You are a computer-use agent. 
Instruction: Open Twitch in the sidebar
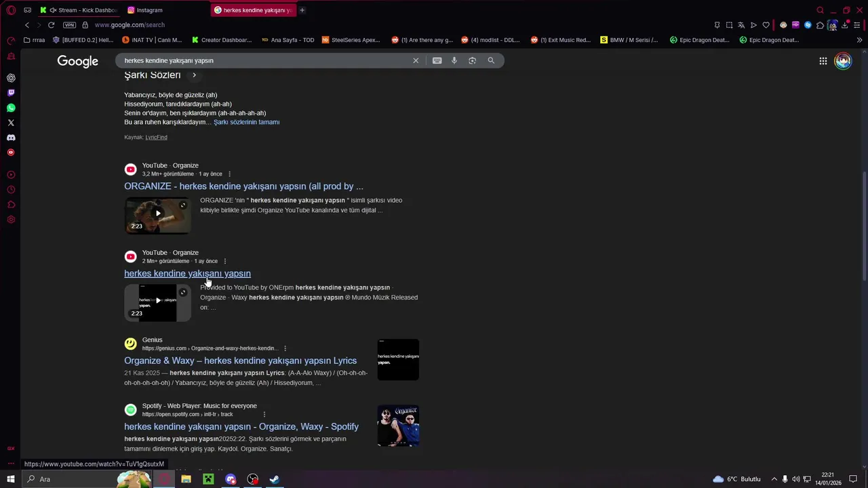click(11, 93)
